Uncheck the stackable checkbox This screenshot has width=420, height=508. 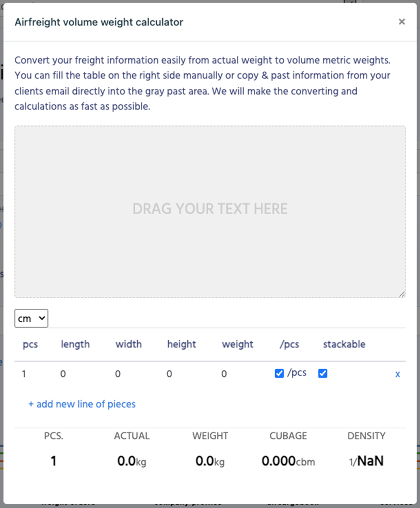(x=323, y=374)
